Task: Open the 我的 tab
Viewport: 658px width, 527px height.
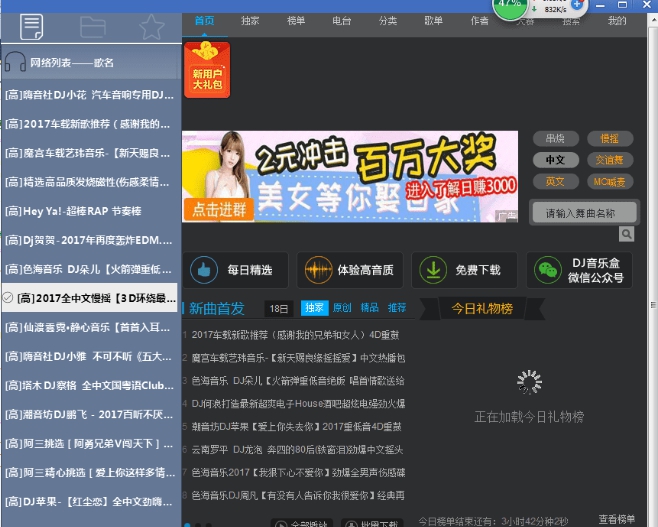Action: pyautogui.click(x=617, y=21)
